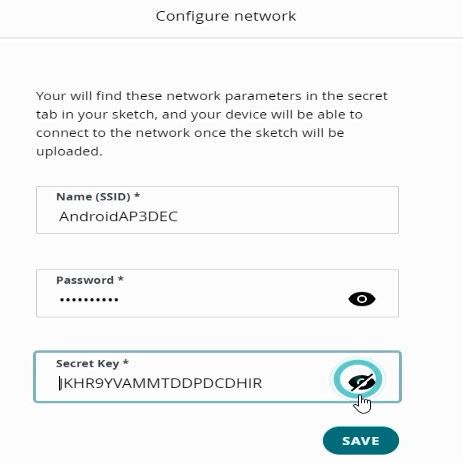The image size is (463, 463).
Task: Click blank area between dots and eye icon
Action: [x=233, y=299]
